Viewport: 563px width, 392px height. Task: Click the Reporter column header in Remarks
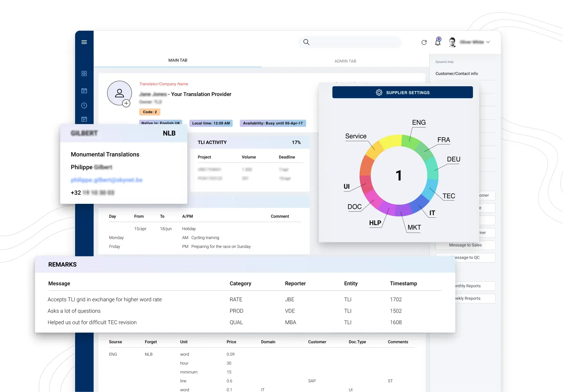295,283
